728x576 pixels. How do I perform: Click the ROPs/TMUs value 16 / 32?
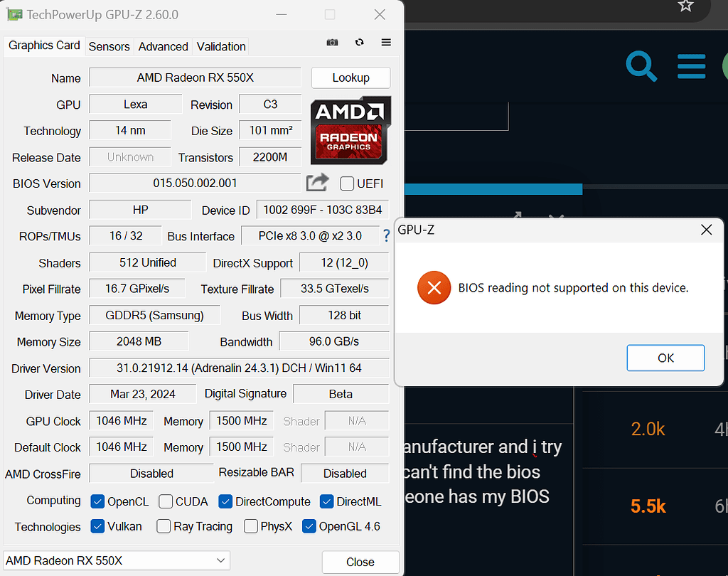pos(126,236)
